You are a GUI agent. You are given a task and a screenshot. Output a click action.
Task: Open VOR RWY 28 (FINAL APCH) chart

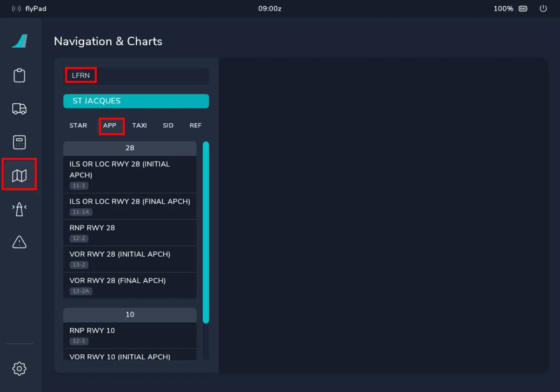(130, 285)
